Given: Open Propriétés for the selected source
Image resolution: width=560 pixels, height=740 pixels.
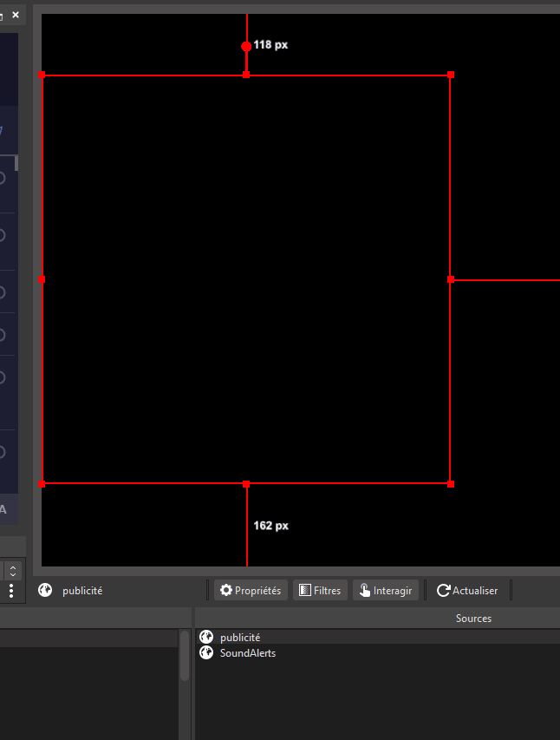Looking at the screenshot, I should (251, 591).
